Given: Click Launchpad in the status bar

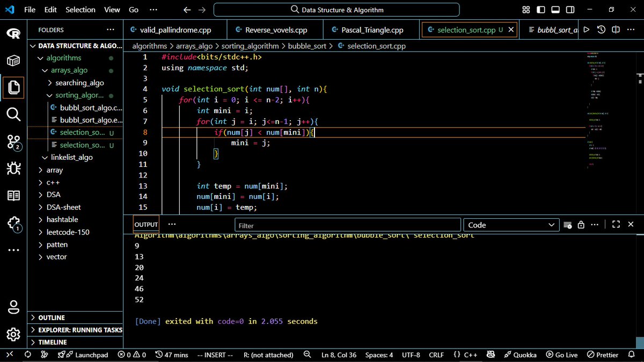Looking at the screenshot, I should click(x=83, y=354).
